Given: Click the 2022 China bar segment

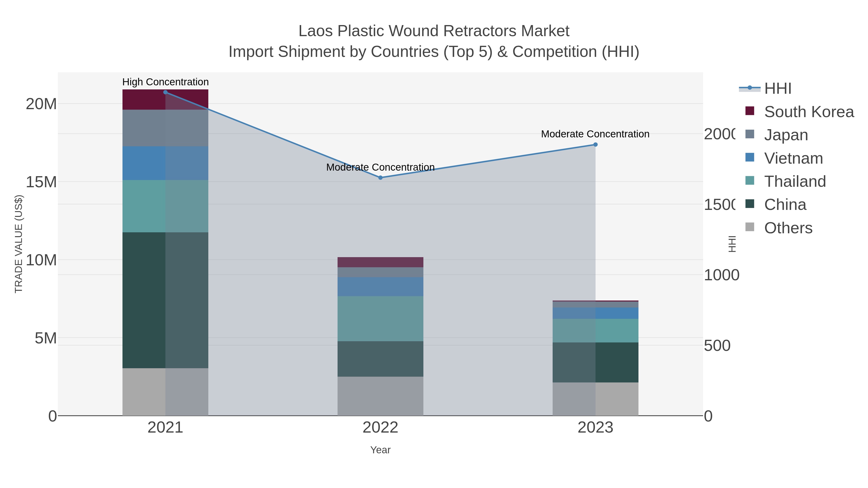Looking at the screenshot, I should tap(380, 359).
